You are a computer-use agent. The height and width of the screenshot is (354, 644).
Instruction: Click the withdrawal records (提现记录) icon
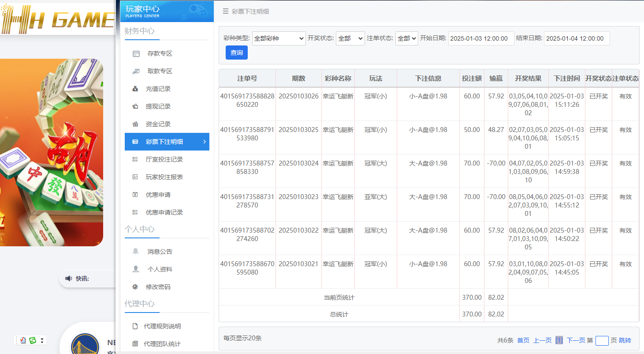pyautogui.click(x=135, y=107)
